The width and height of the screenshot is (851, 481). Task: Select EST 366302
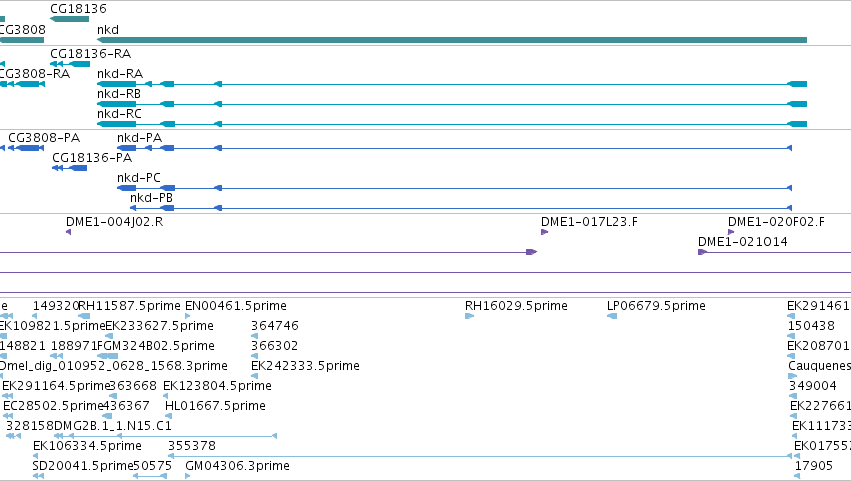275,346
